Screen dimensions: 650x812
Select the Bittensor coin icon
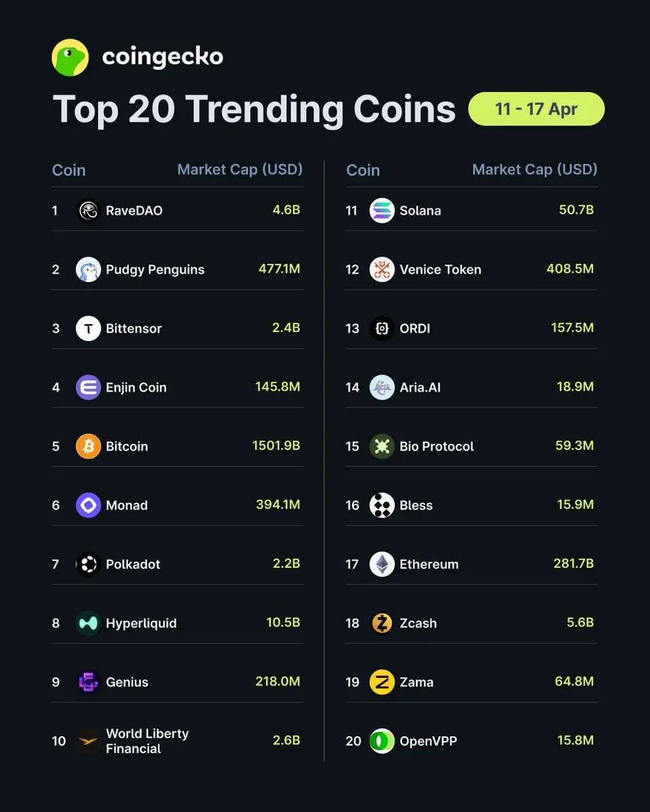pyautogui.click(x=88, y=328)
